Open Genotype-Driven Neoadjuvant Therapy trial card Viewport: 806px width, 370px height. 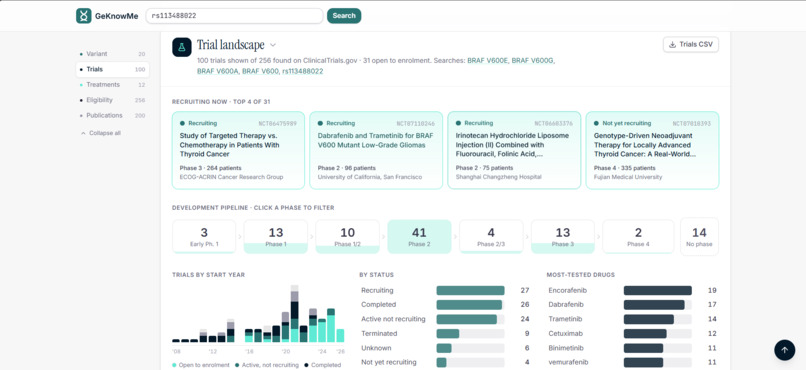652,150
